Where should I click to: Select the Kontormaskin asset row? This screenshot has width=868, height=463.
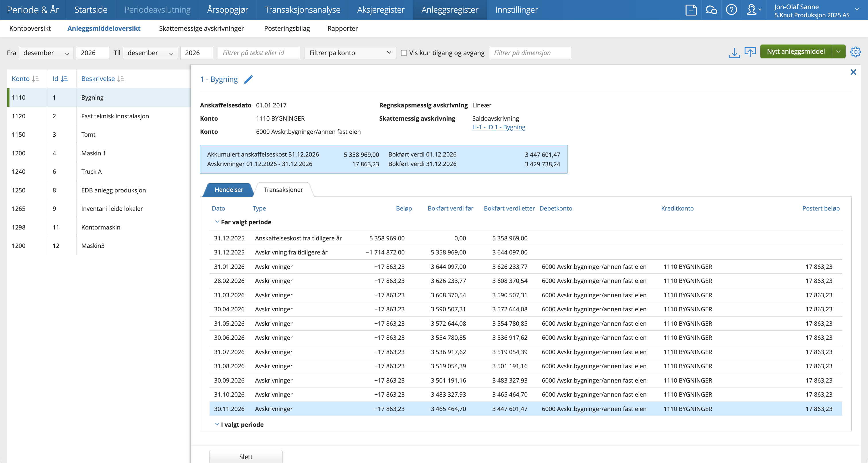pos(99,227)
